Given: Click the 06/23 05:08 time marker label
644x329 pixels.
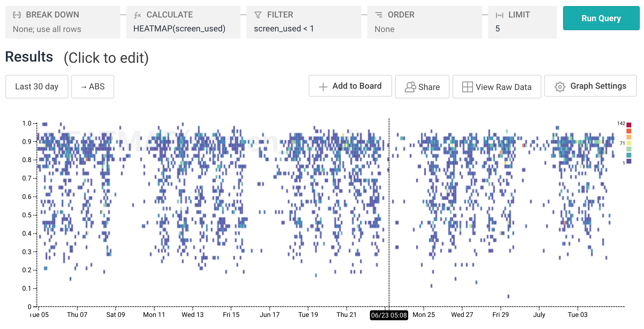Looking at the screenshot, I should click(389, 315).
